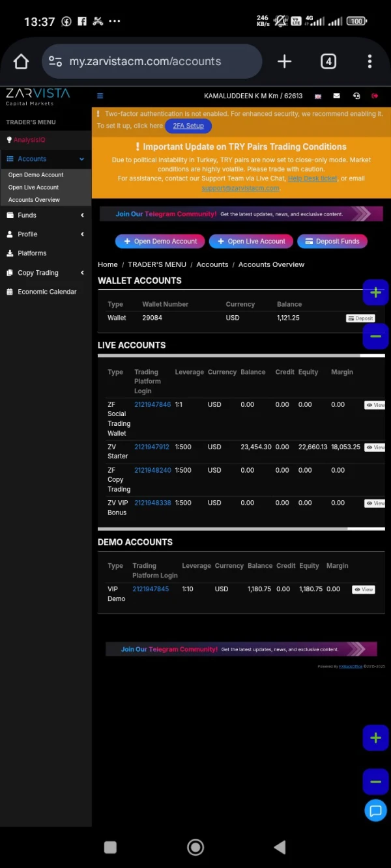Open the tab switcher showing 4 tabs
Image resolution: width=391 pixels, height=868 pixels.
(328, 61)
